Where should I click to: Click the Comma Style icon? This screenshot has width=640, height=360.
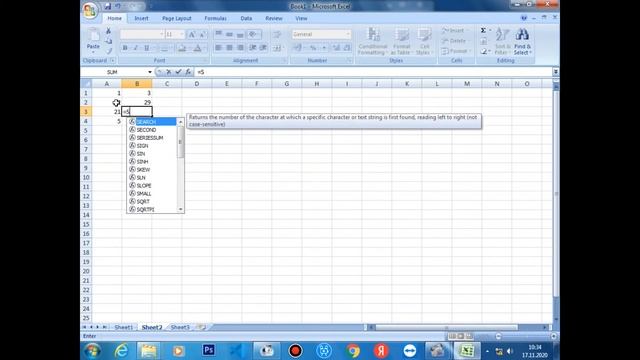click(324, 48)
